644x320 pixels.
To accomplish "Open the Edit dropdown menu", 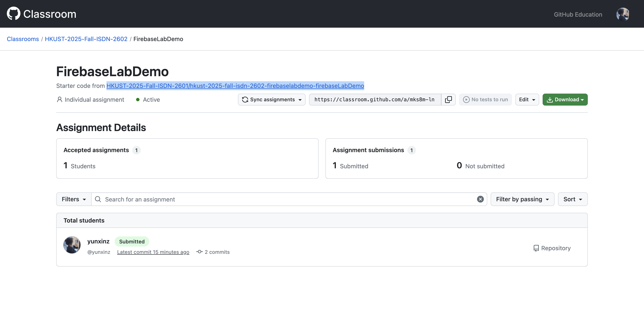I will click(527, 99).
